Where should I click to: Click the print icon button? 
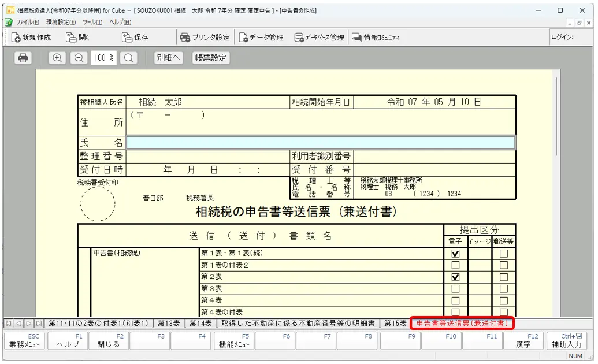(23, 58)
